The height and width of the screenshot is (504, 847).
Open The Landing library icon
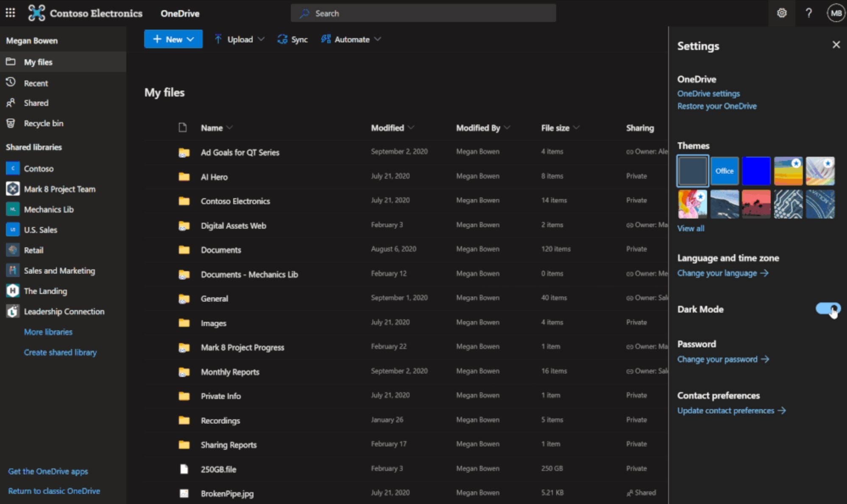[13, 291]
